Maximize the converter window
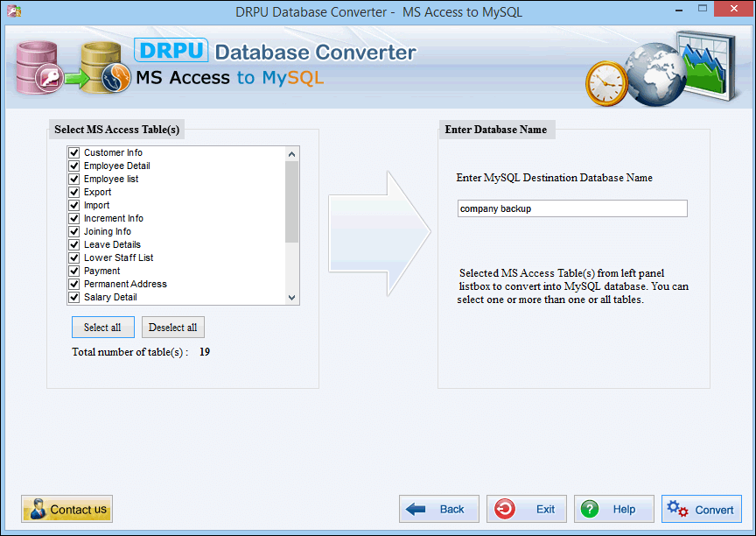This screenshot has width=756, height=536. 703,8
